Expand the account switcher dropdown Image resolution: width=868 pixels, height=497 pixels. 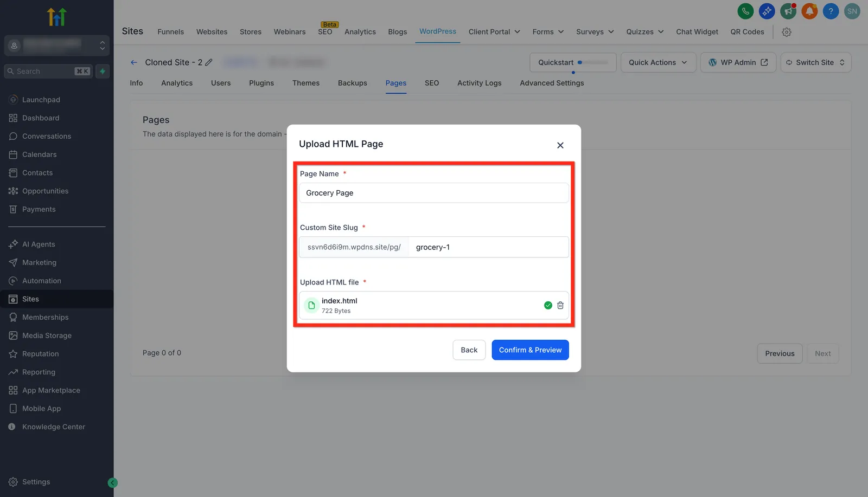tap(57, 46)
